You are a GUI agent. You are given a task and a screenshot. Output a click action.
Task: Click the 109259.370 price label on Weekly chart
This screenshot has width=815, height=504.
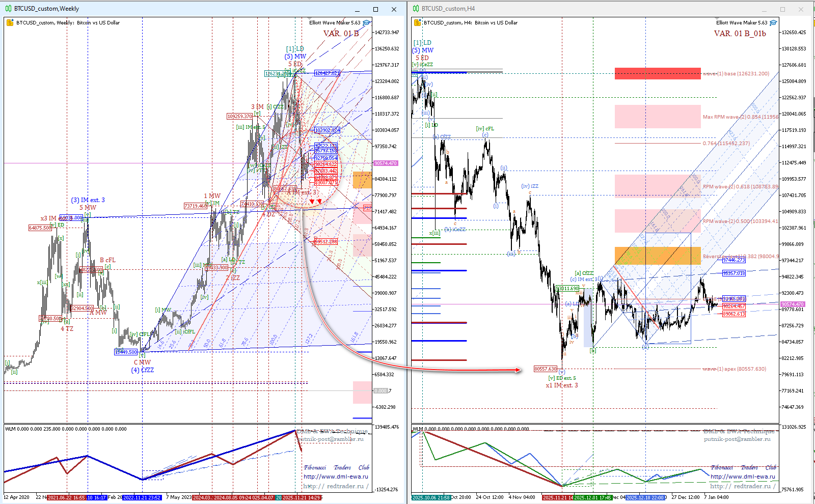coord(239,117)
